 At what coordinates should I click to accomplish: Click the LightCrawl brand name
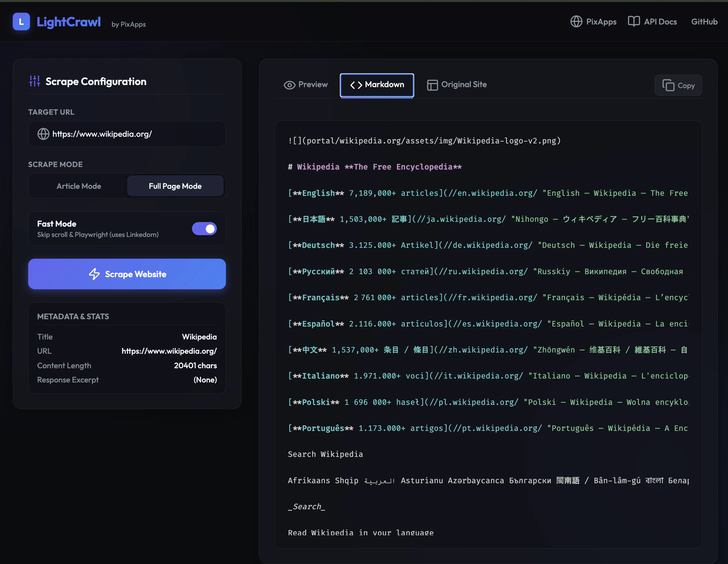pyautogui.click(x=69, y=22)
